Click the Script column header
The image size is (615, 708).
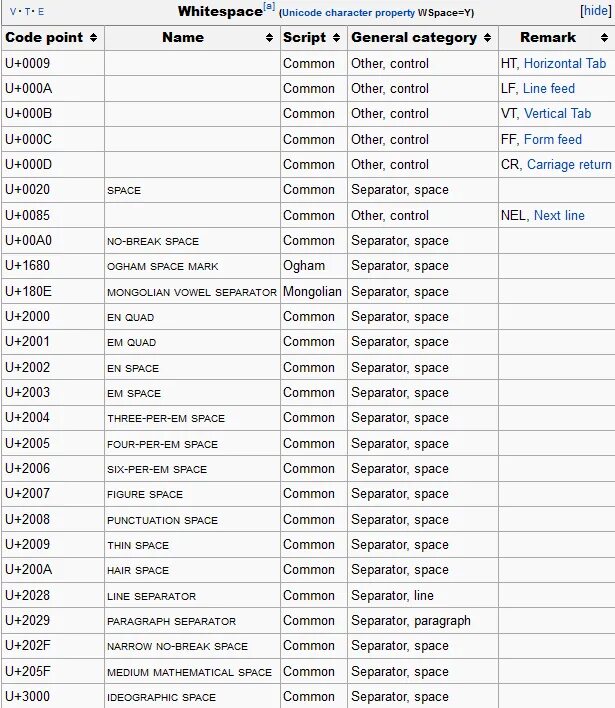314,38
